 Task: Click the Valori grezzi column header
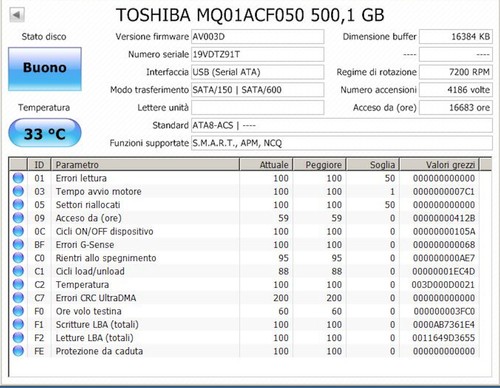(x=440, y=165)
